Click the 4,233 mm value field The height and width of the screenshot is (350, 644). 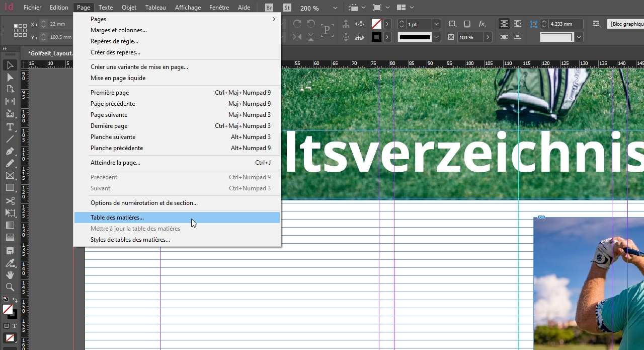(x=566, y=24)
